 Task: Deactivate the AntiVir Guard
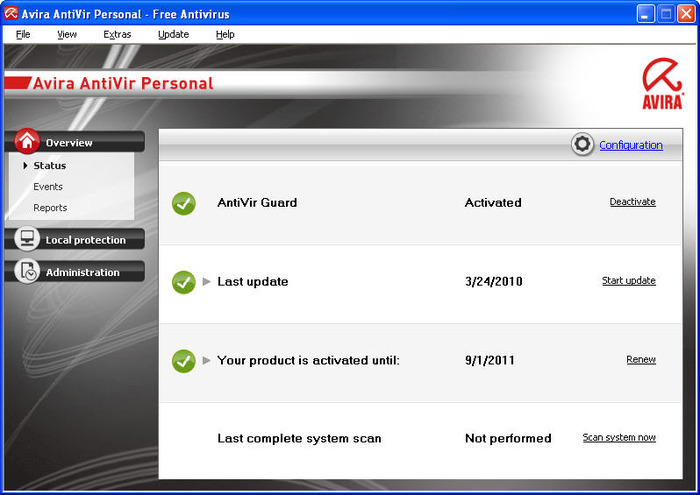pos(632,202)
